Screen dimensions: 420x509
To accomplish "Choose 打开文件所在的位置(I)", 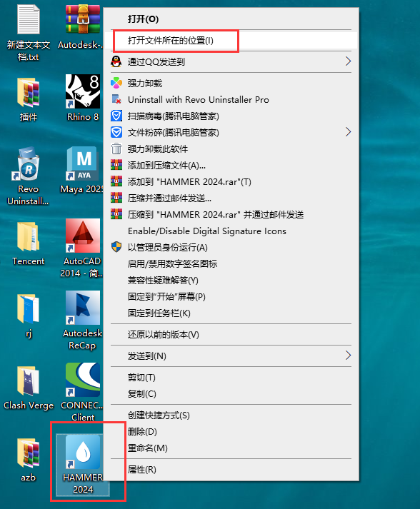I will point(231,41).
